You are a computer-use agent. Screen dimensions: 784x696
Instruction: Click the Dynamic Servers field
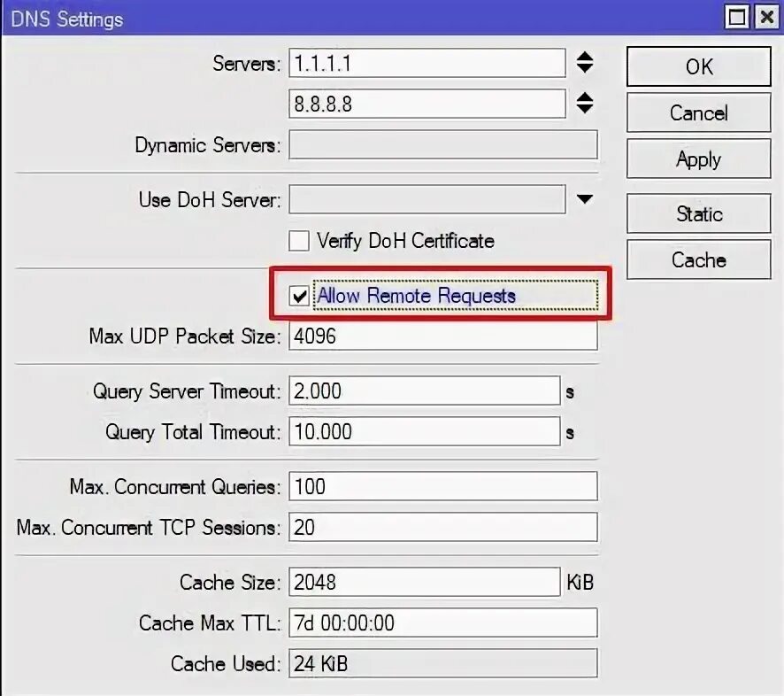coord(443,144)
